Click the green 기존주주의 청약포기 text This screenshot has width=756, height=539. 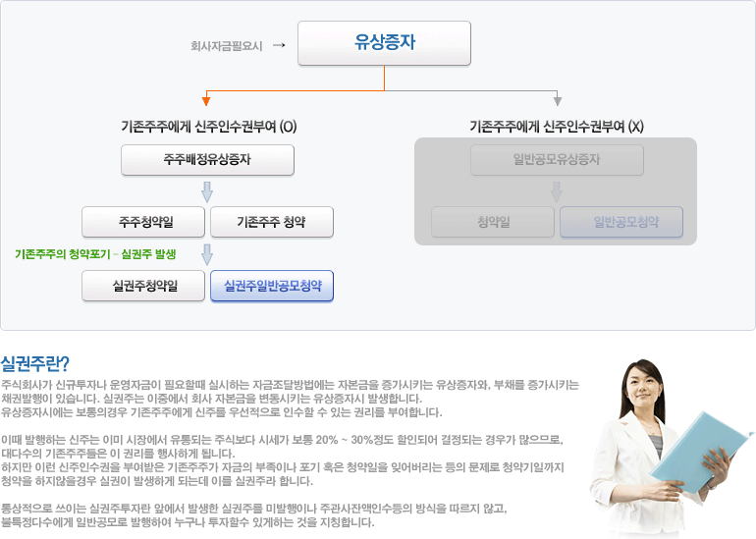click(59, 254)
